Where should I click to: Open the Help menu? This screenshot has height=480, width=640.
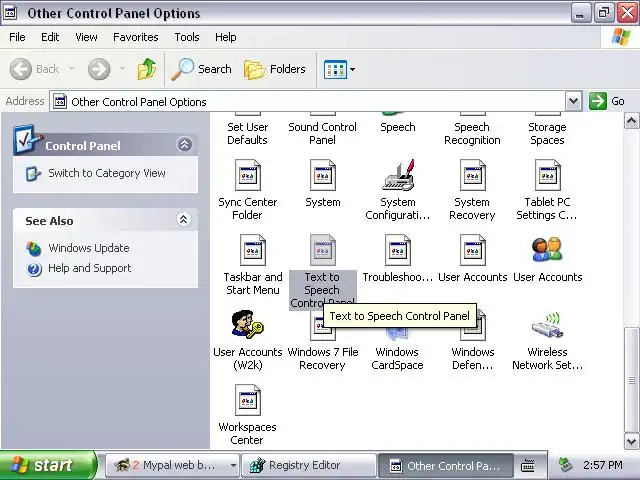[226, 37]
